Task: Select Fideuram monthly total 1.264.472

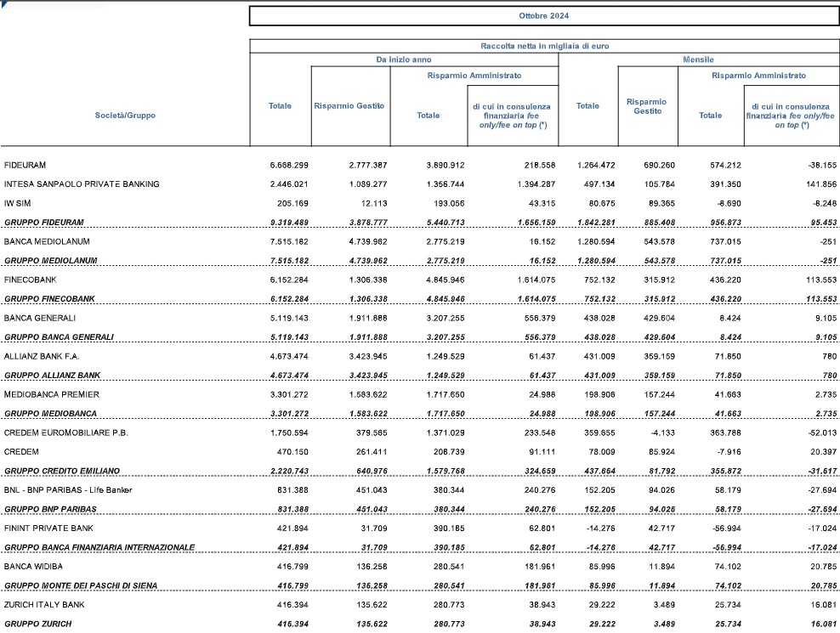Action: pyautogui.click(x=596, y=166)
